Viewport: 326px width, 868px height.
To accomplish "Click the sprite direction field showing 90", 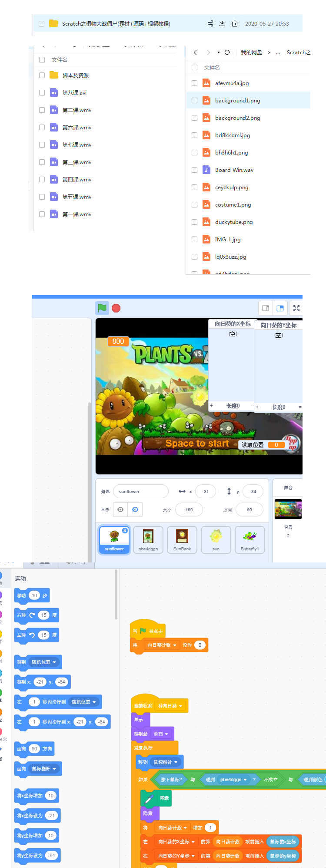I will click(x=249, y=510).
